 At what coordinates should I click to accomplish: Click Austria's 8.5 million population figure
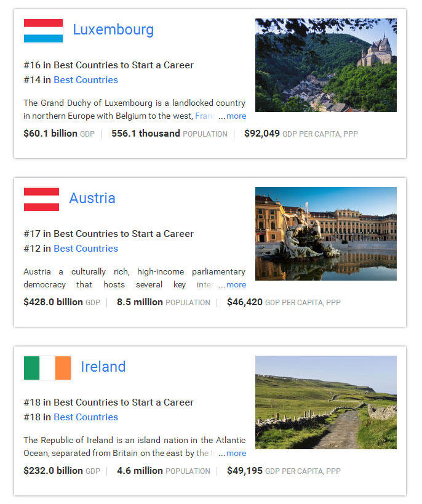pos(140,302)
